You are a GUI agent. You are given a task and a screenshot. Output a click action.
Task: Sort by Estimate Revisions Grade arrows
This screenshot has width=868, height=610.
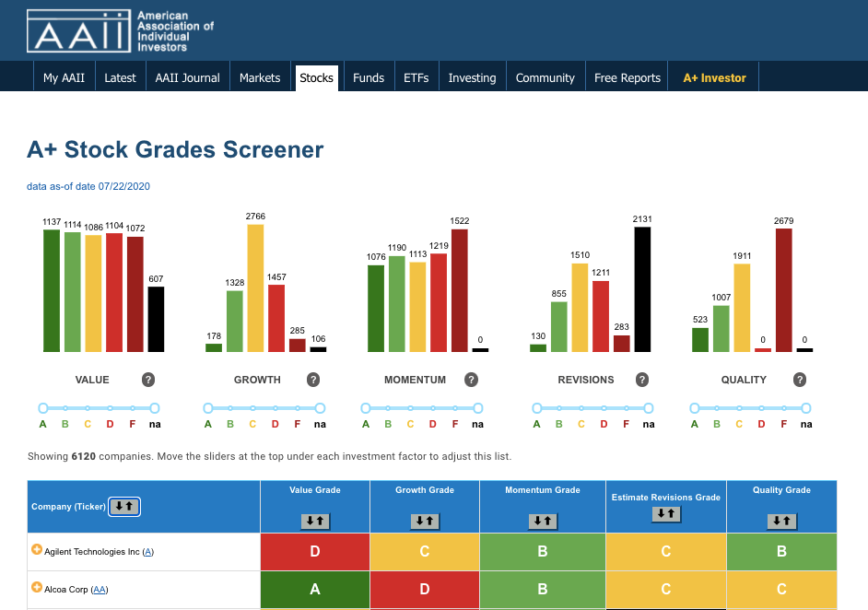tap(666, 513)
